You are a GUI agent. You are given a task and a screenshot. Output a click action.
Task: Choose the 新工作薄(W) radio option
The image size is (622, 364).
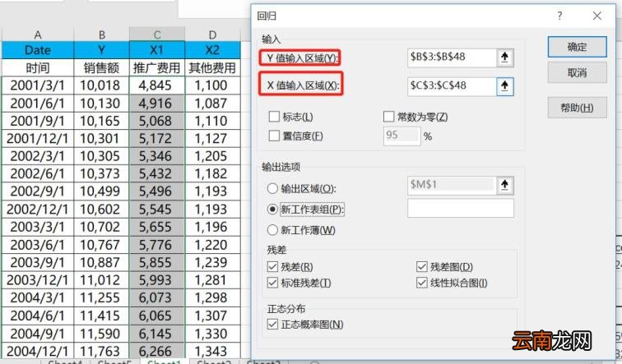tap(272, 230)
